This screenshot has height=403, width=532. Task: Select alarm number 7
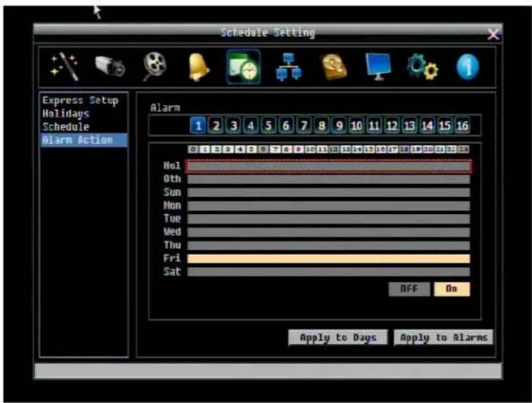[x=304, y=126]
